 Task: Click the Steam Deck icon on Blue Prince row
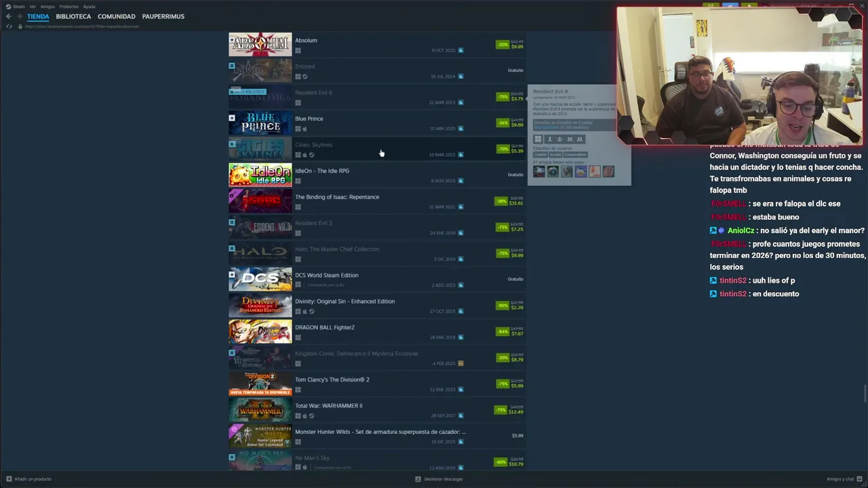460,129
